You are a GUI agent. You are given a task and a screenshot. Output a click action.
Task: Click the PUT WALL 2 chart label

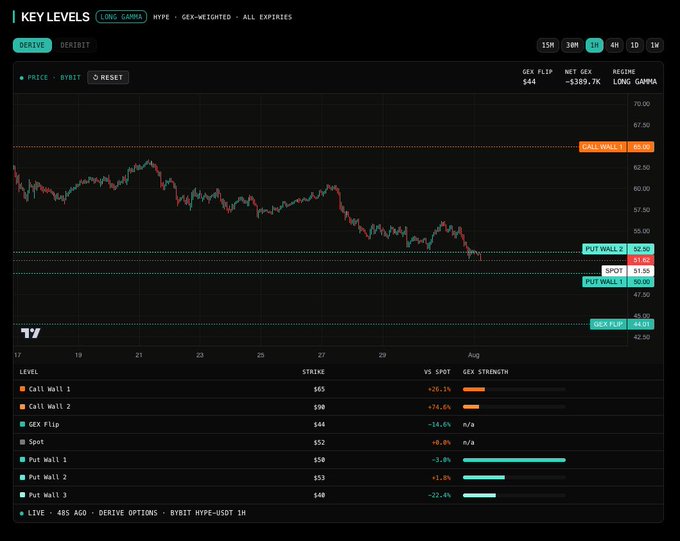[604, 249]
